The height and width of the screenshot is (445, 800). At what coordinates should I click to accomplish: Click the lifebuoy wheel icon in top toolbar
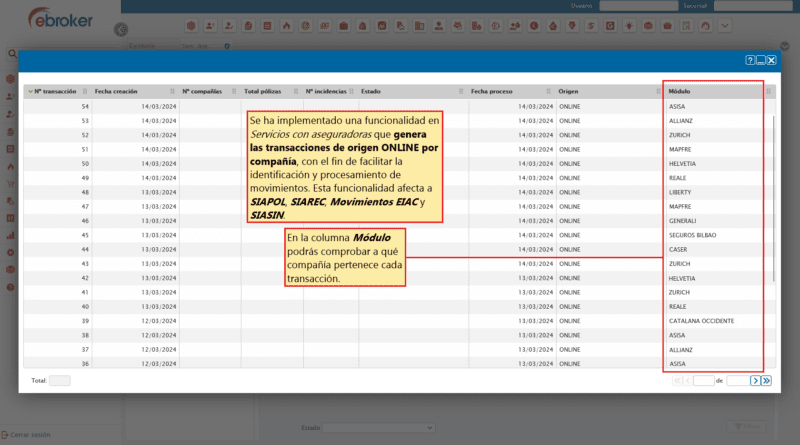[305, 26]
